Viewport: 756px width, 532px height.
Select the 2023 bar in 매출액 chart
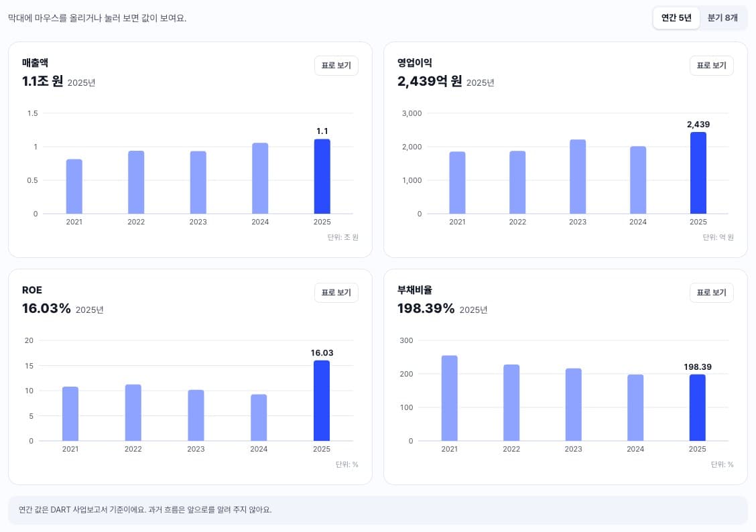coord(198,182)
